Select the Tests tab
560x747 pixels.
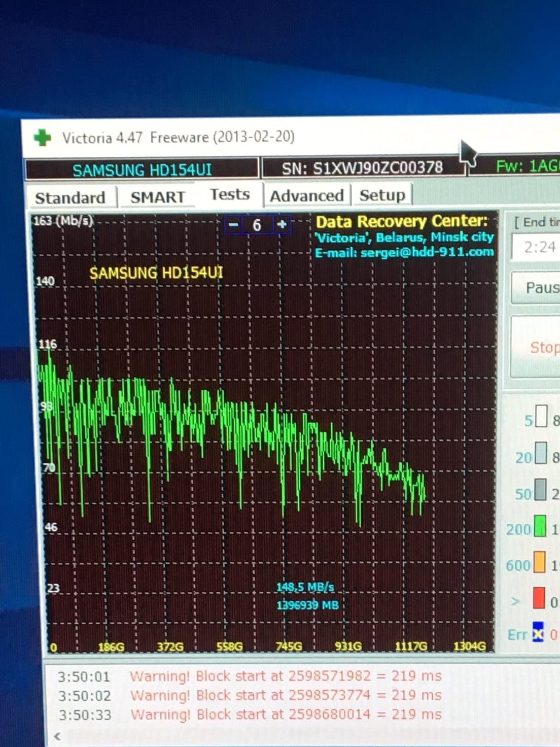(x=230, y=194)
